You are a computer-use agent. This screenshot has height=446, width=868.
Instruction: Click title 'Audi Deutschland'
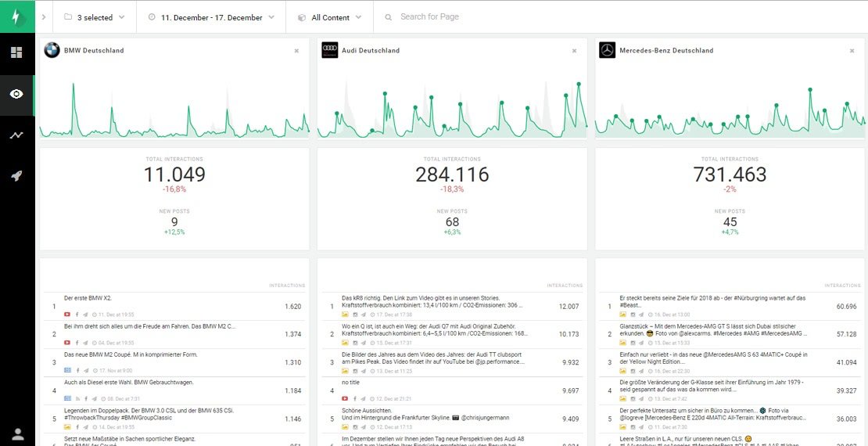[371, 50]
